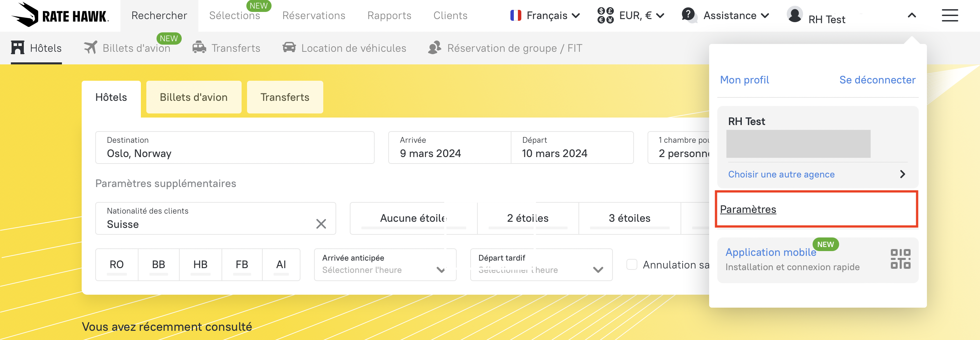Click the airplane icon for Billets d'avion
Screen dimensions: 980x340
[91, 48]
